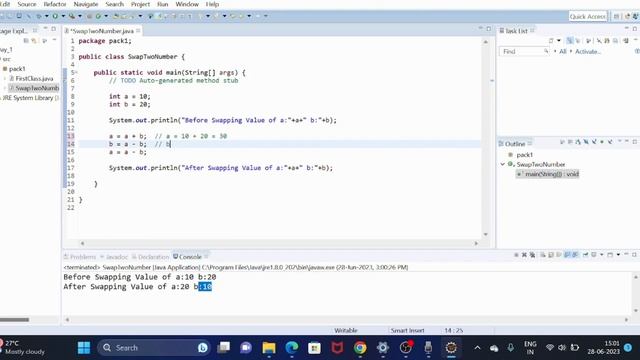Toggle console Word Wrap icon
This screenshot has width=640, height=360.
click(559, 255)
